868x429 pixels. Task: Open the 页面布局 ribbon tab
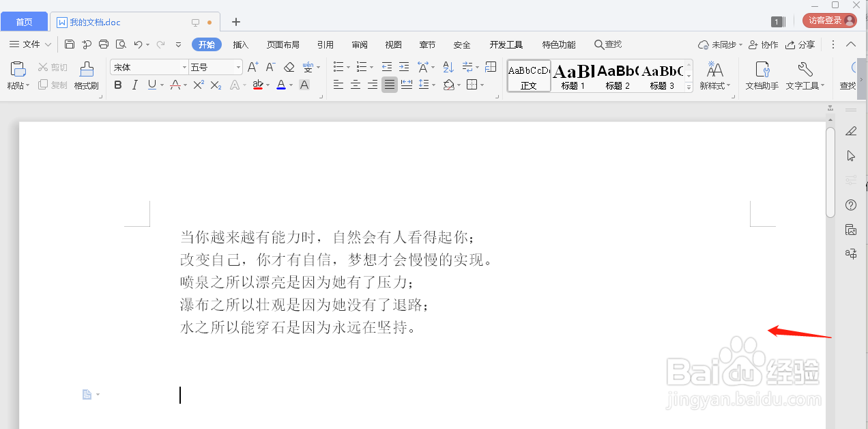pos(283,44)
